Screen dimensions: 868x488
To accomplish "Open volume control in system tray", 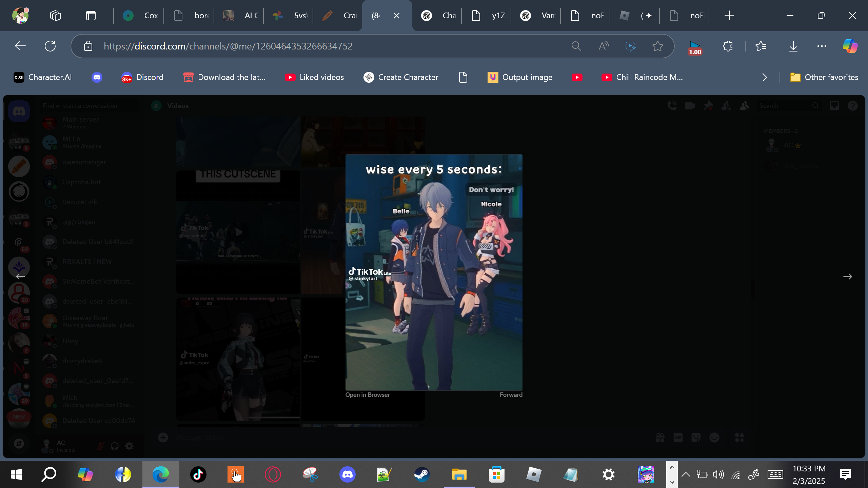I will (718, 474).
